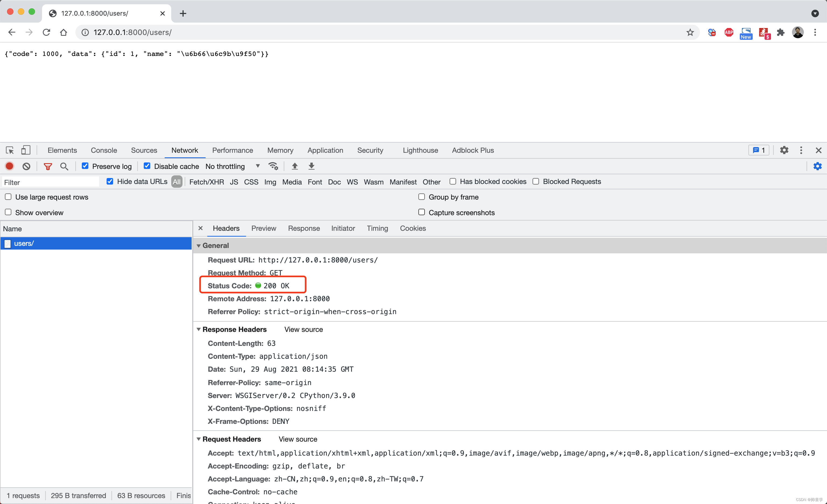Open the No throttling dropdown

pos(232,166)
